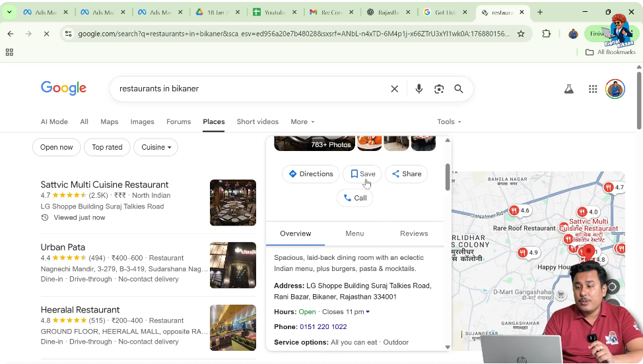The width and height of the screenshot is (643, 364).
Task: Open Short videos results tab
Action: 257,121
